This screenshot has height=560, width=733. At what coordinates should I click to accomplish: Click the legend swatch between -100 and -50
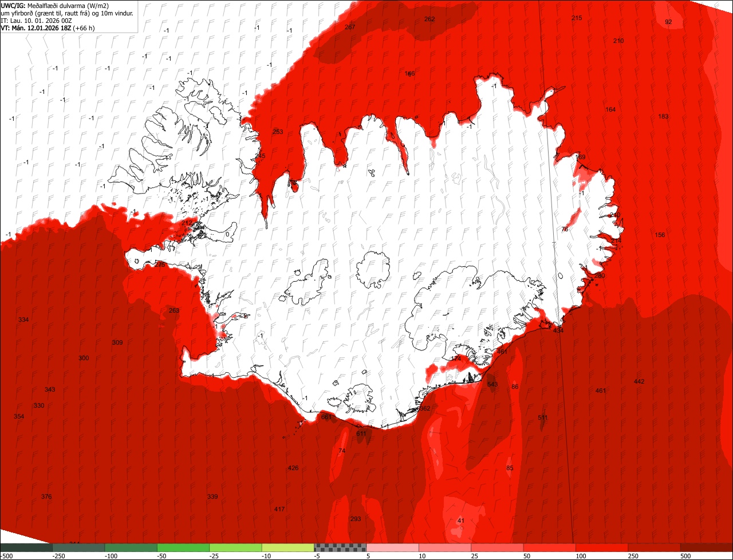pyautogui.click(x=131, y=547)
